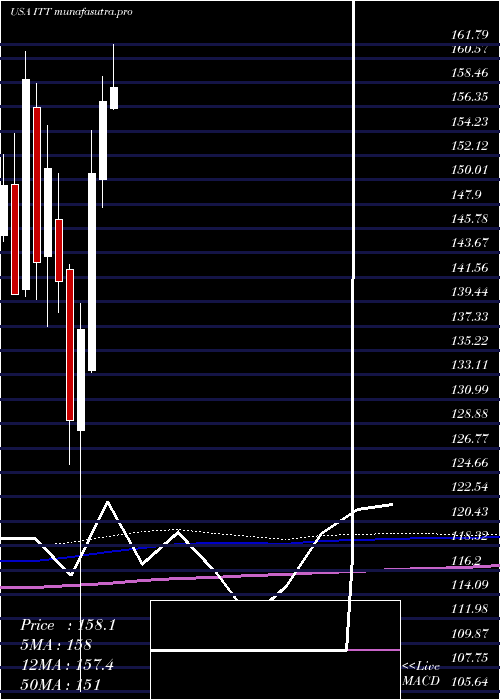
Task: Click the 133.11 price axis label
Action: 468,365
